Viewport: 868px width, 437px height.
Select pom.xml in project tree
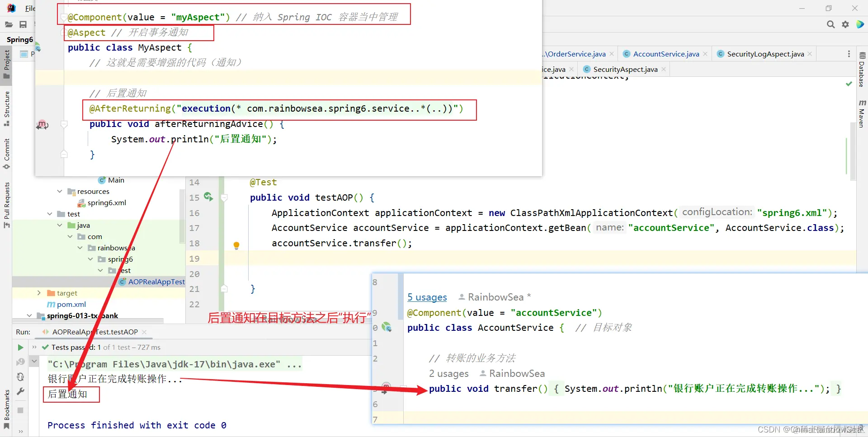(x=66, y=304)
